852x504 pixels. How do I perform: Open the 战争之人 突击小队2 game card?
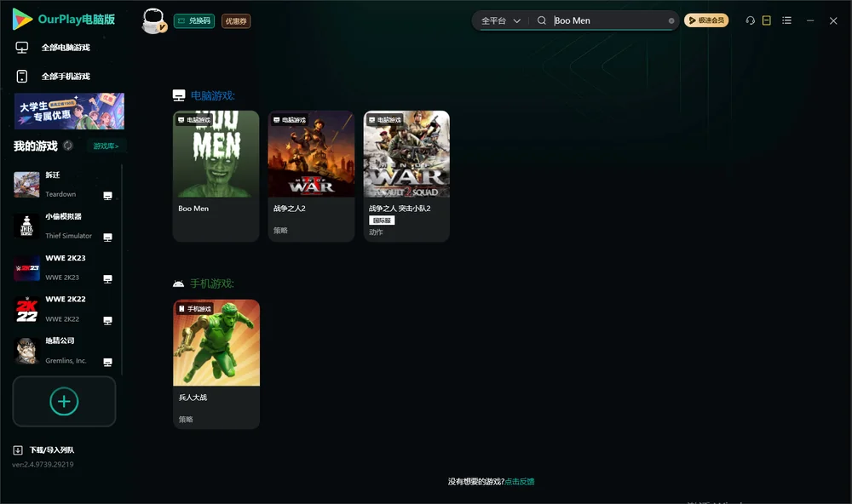pos(406,176)
